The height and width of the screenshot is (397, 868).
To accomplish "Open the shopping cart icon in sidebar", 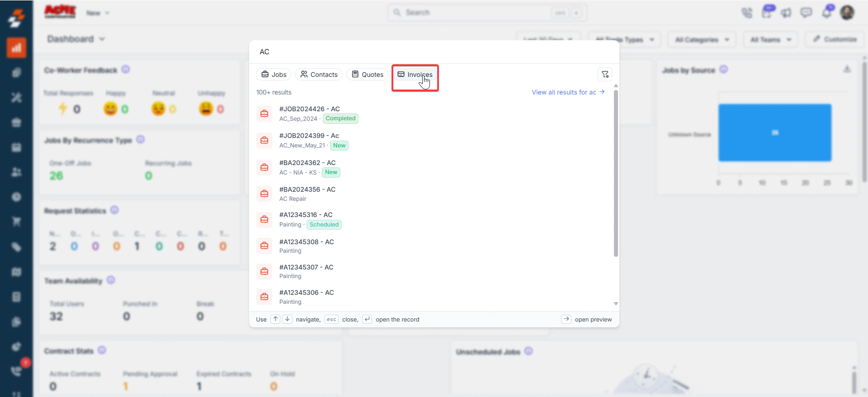I will (x=16, y=222).
